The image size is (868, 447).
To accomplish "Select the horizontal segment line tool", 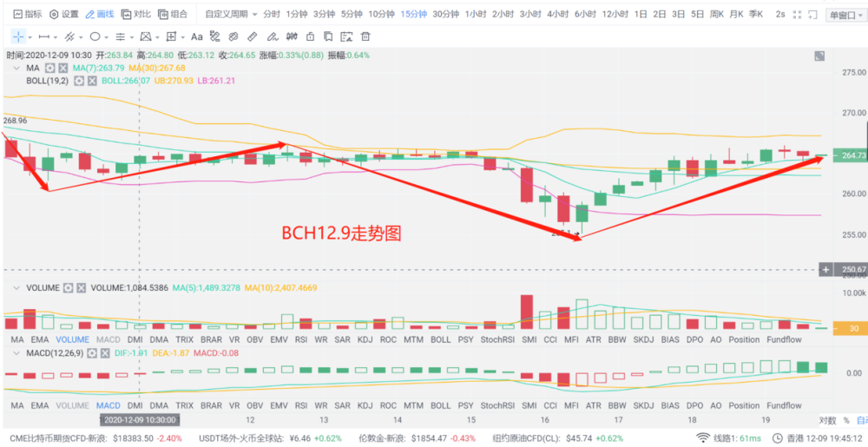I will [x=44, y=37].
